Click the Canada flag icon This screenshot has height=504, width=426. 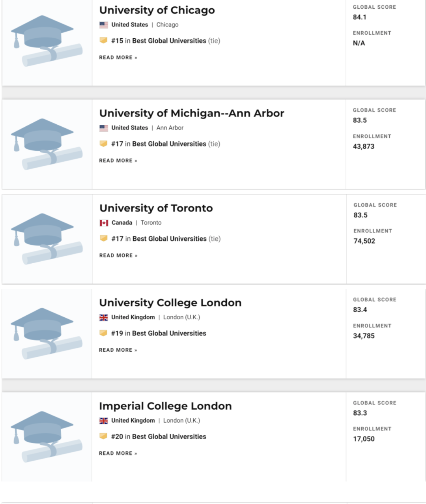[104, 223]
